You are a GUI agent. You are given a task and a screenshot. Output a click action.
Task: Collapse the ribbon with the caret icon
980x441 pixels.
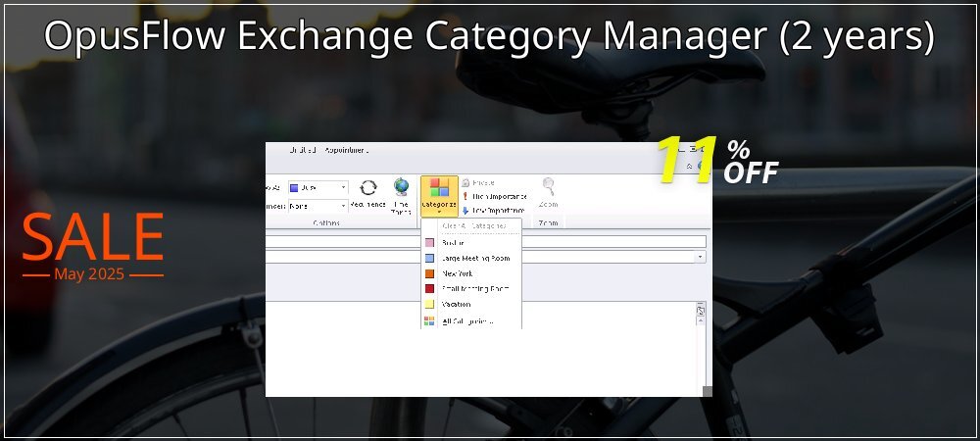[x=689, y=167]
